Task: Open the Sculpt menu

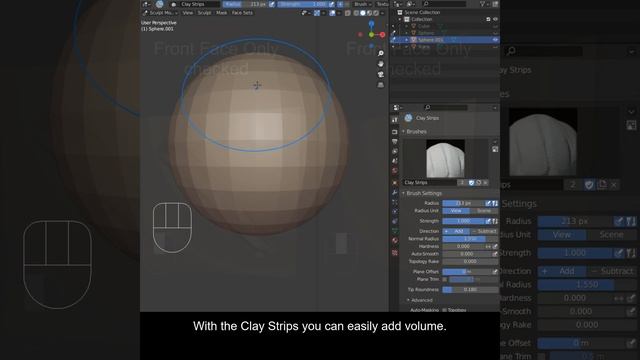Action: 204,13
